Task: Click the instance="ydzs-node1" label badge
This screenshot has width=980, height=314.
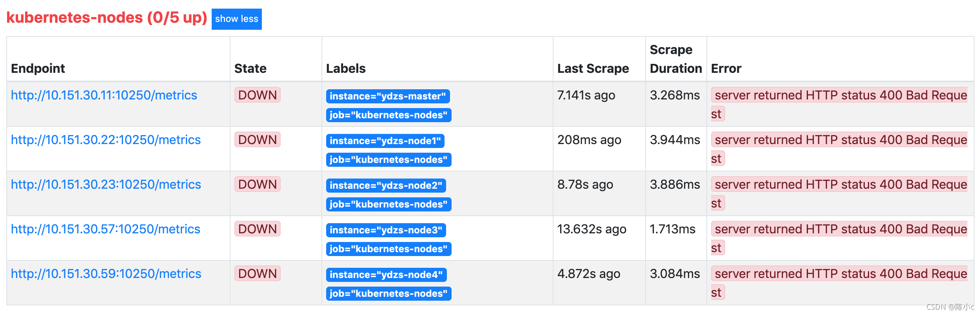Action: (x=385, y=141)
